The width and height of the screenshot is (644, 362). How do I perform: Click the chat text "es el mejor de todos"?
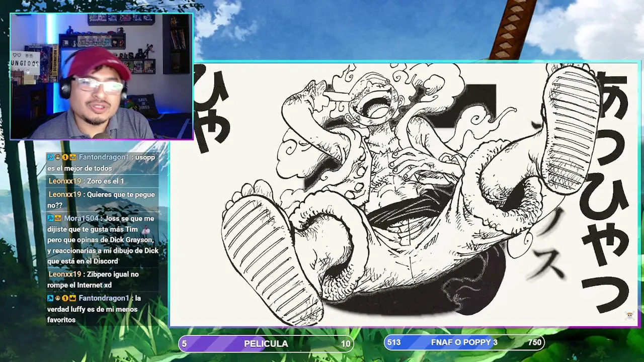coord(79,168)
